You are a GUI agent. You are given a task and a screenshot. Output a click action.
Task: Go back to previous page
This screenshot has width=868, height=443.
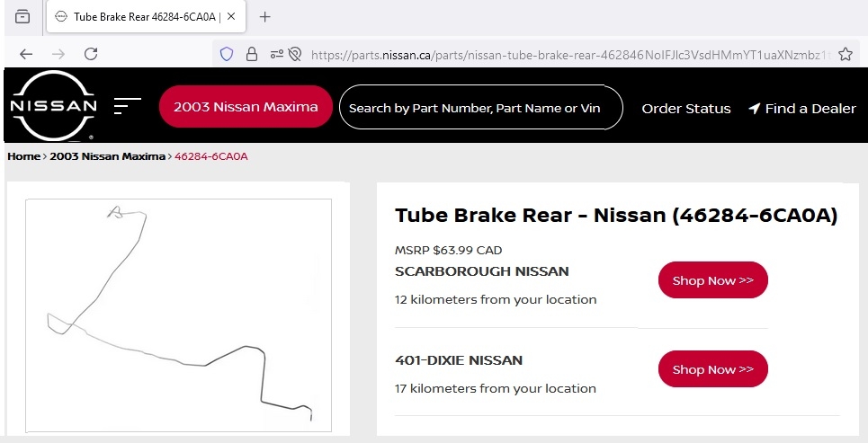click(26, 54)
